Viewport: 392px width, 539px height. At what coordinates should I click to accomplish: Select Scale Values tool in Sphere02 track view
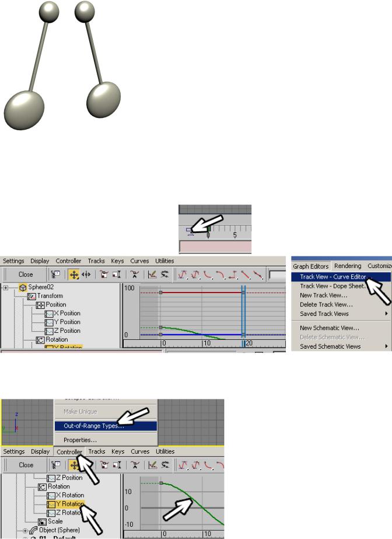[117, 274]
